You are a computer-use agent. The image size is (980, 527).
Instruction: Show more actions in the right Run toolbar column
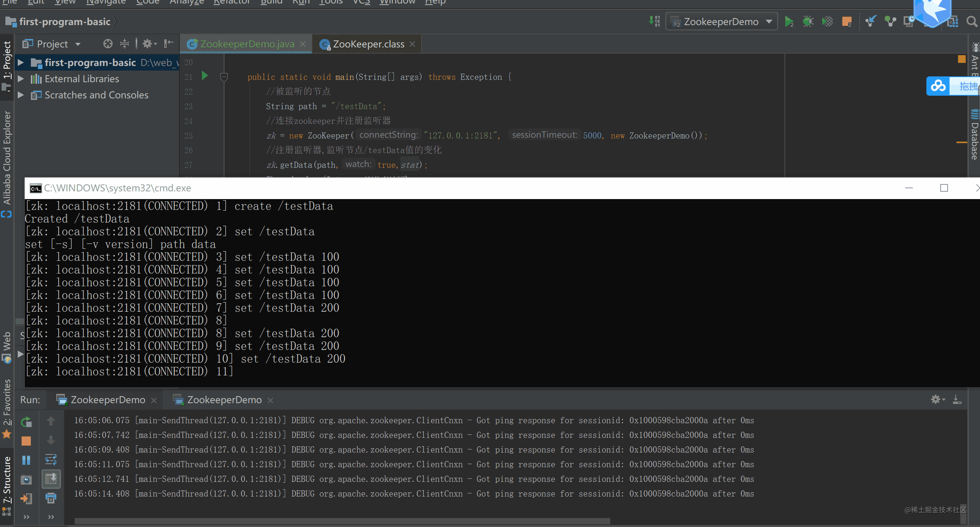coord(51,517)
